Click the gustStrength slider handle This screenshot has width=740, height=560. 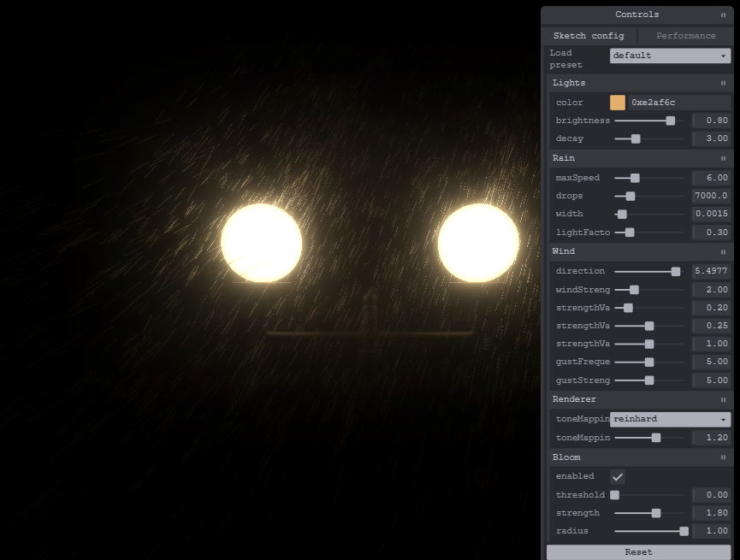tap(649, 380)
